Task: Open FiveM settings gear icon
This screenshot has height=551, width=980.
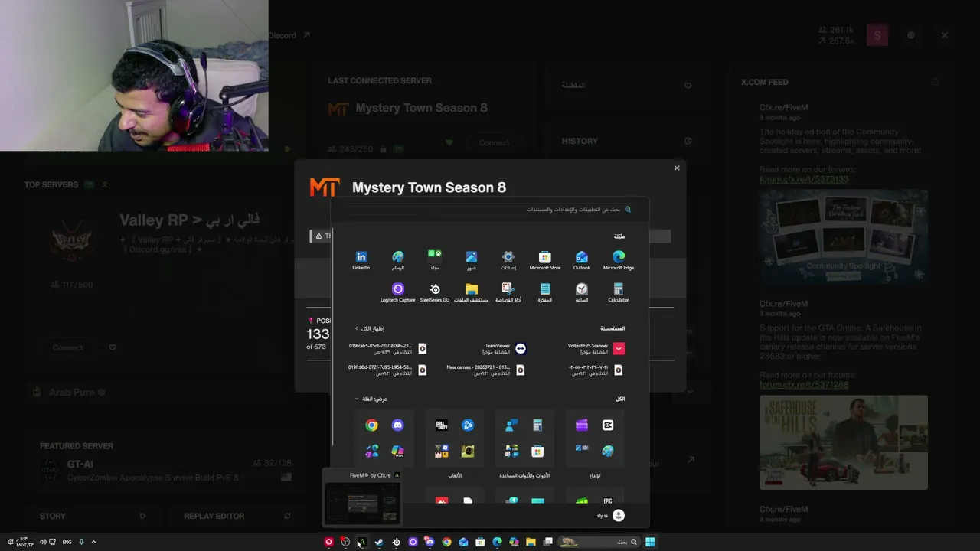Action: pyautogui.click(x=911, y=35)
